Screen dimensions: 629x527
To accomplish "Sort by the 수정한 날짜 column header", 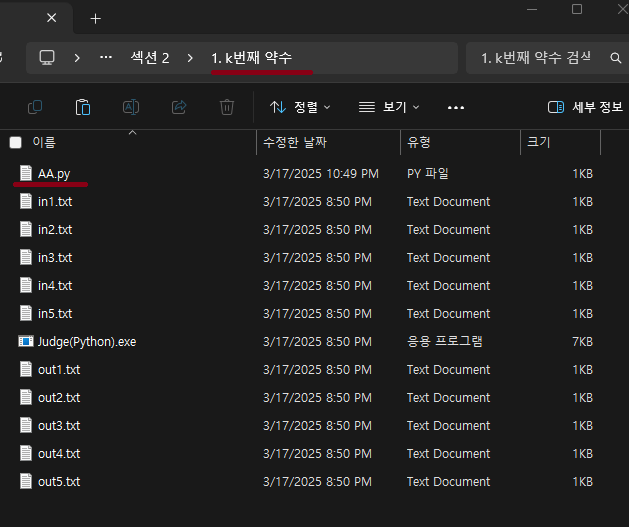I will pos(295,142).
